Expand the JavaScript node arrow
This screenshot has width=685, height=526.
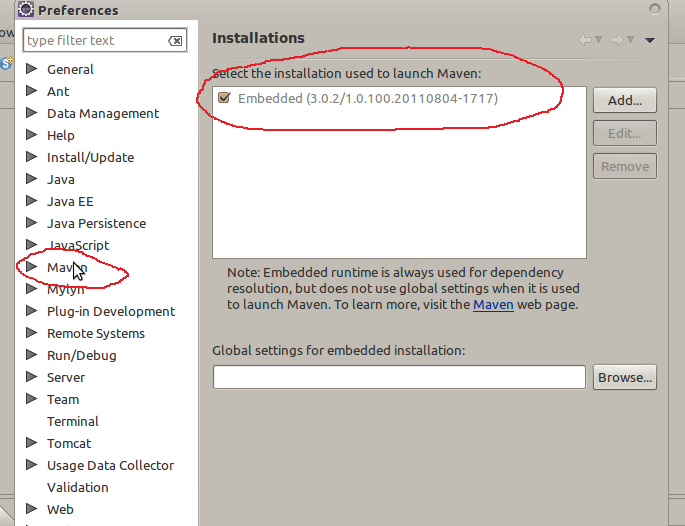[x=31, y=245]
